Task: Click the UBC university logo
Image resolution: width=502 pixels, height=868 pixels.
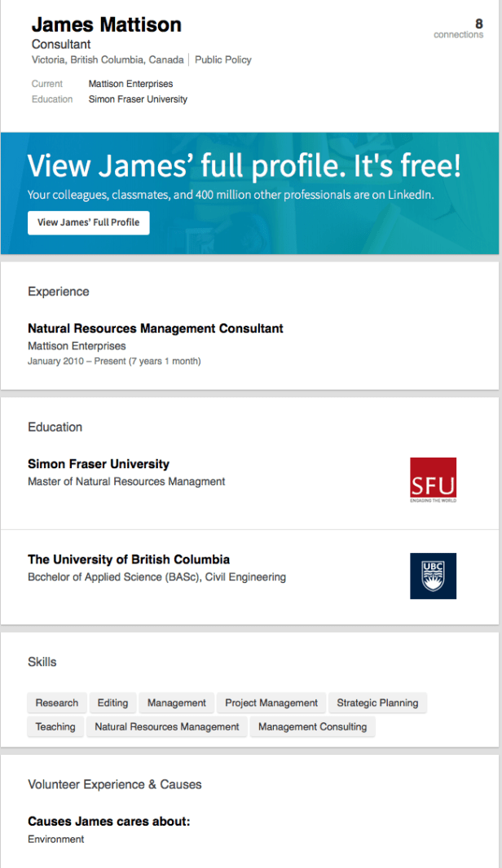Action: point(433,576)
